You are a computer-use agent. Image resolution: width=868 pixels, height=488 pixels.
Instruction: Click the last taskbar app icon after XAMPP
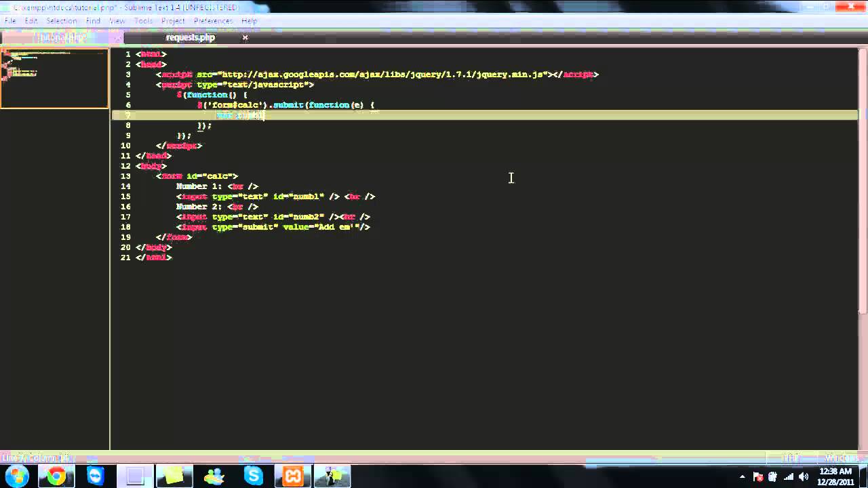[x=332, y=476]
